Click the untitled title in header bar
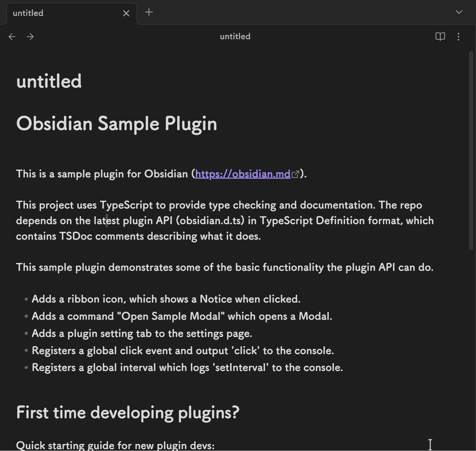This screenshot has height=451, width=476. pyautogui.click(x=235, y=36)
